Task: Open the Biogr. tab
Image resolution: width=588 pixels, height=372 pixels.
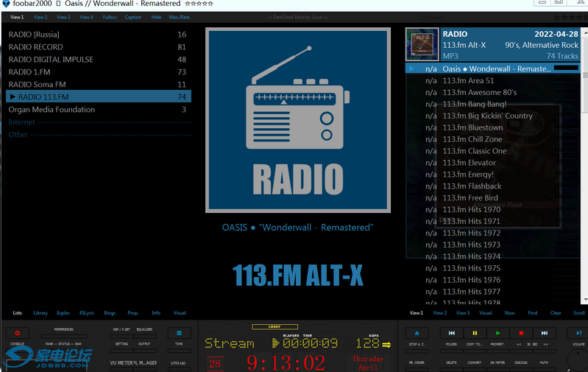Action: coord(110,312)
